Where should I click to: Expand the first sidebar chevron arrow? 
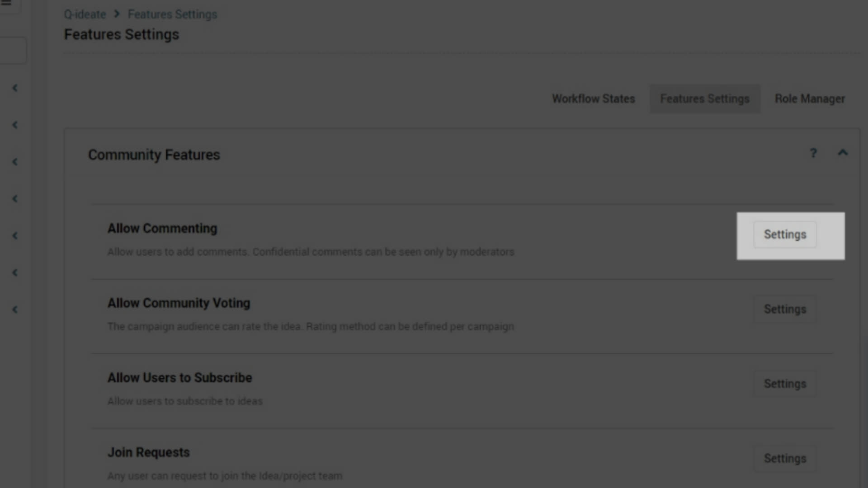(15, 88)
